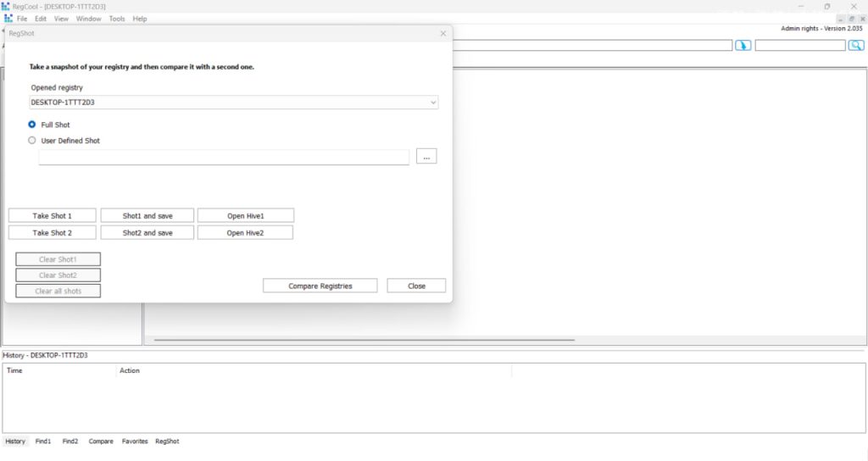Restore the inner document window
This screenshot has width=868, height=461.
click(851, 18)
